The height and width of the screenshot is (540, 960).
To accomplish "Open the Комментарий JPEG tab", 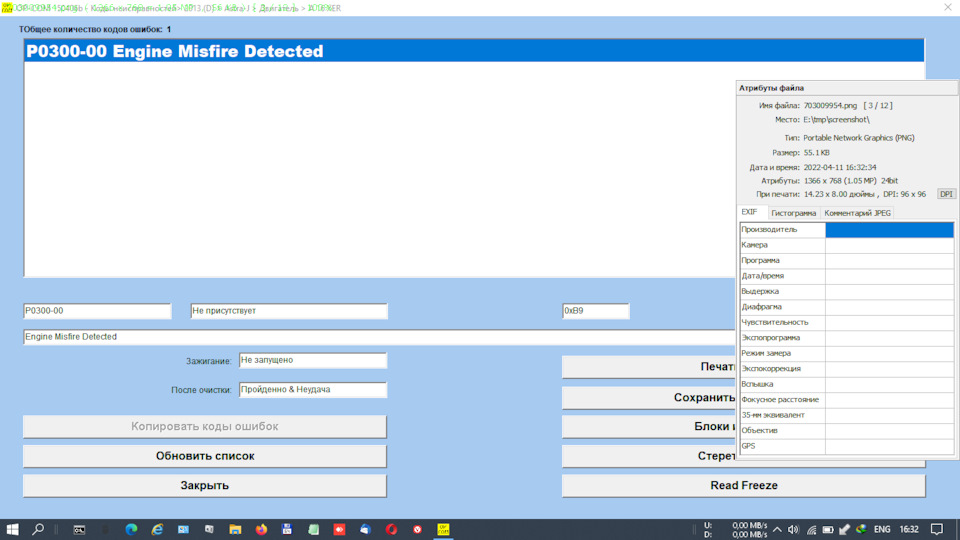I will pyautogui.click(x=857, y=213).
